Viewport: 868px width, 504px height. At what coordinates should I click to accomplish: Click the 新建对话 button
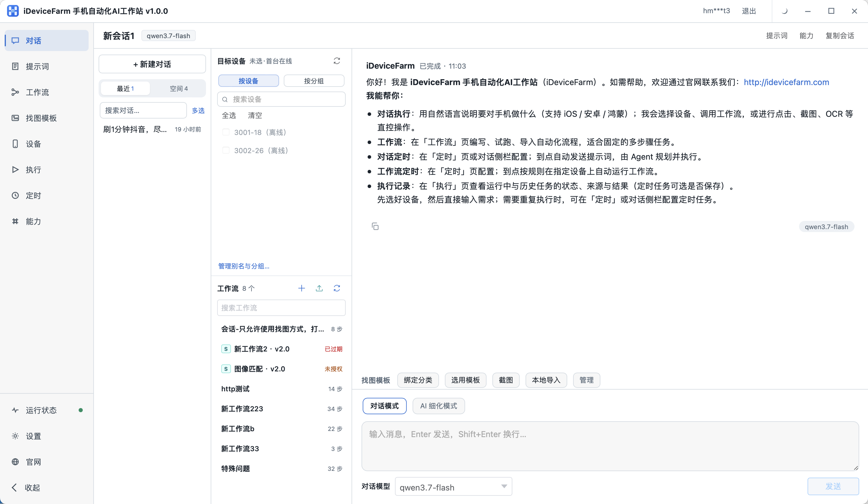152,64
